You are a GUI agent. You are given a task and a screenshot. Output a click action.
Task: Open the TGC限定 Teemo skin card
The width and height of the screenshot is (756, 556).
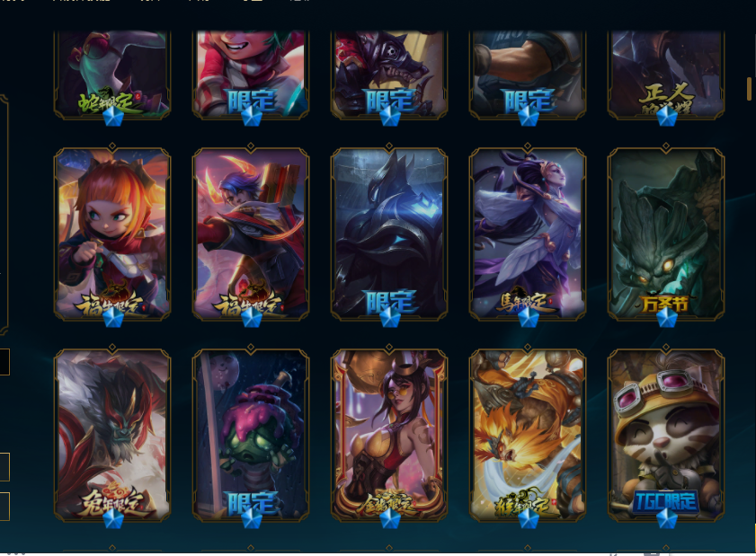tap(666, 435)
